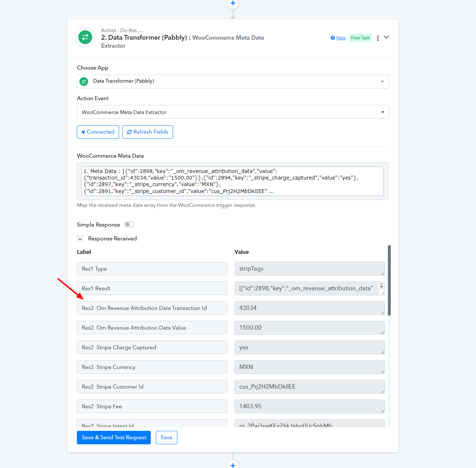Collapse the Response Received section
Screen dimensions: 476x468
coord(80,239)
